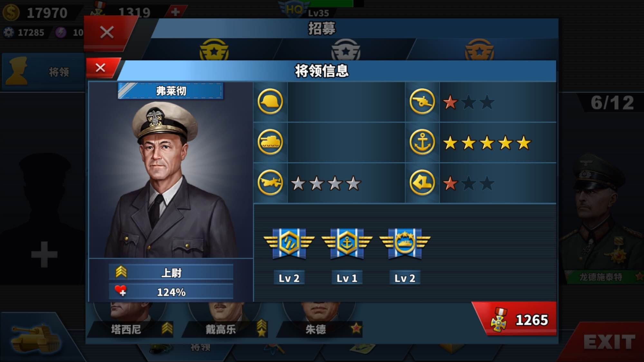Click the tank armor attribute icon
This screenshot has width=644, height=362.
(x=270, y=142)
